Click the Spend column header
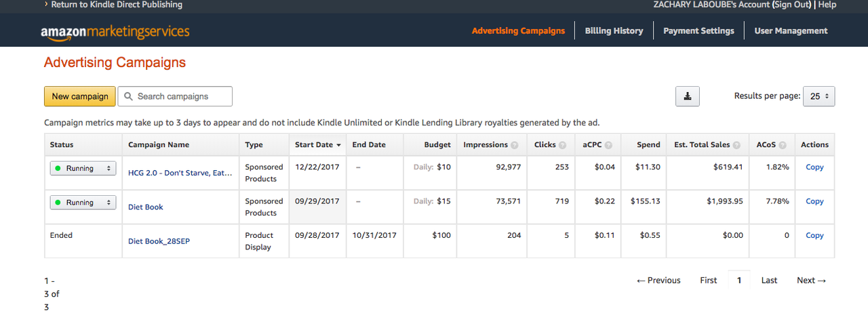Screen dimensions: 868x326 pos(648,145)
